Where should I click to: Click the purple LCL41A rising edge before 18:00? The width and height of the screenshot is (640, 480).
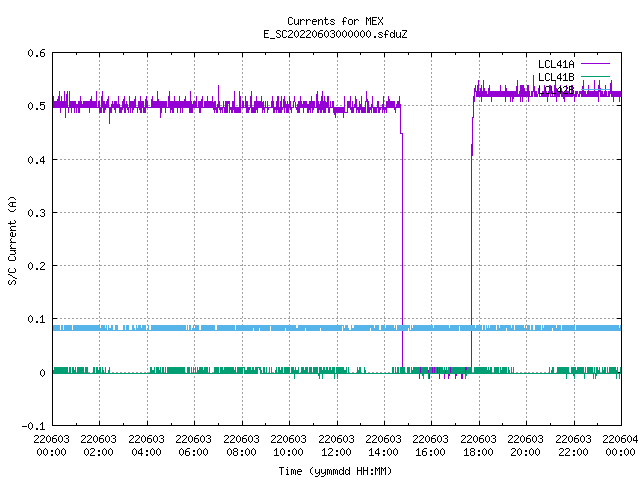click(x=472, y=245)
